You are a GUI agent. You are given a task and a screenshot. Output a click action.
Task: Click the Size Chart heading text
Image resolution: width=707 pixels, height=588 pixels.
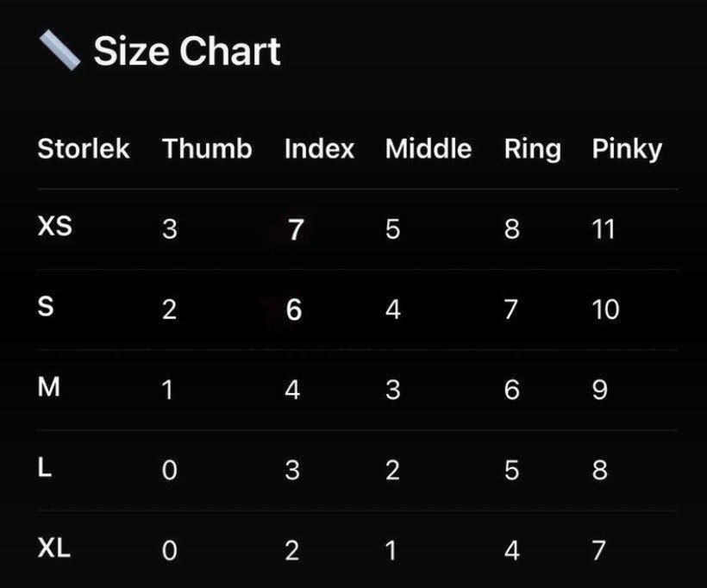point(186,51)
